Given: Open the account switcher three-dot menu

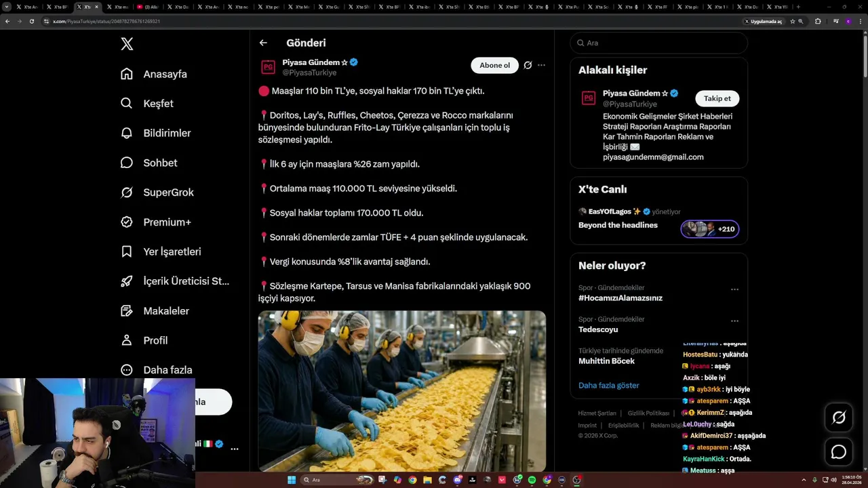Looking at the screenshot, I should pos(235,449).
